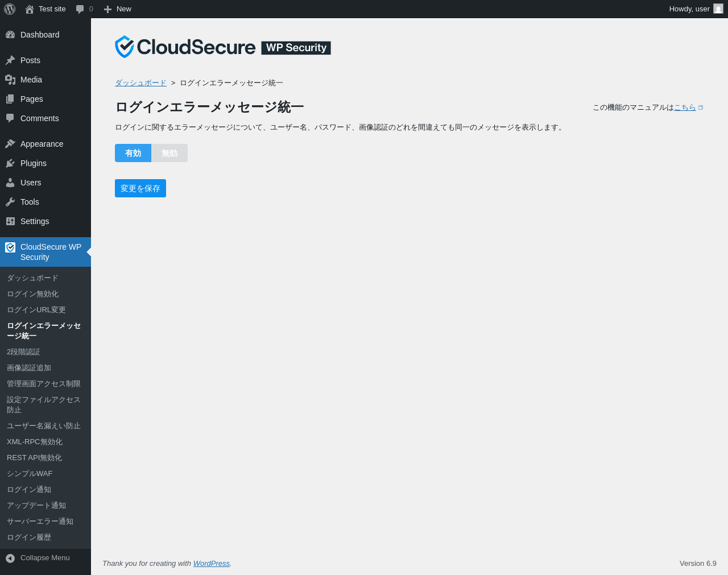Disable the feature with 無効 toggle
The height and width of the screenshot is (575, 728).
tap(169, 153)
